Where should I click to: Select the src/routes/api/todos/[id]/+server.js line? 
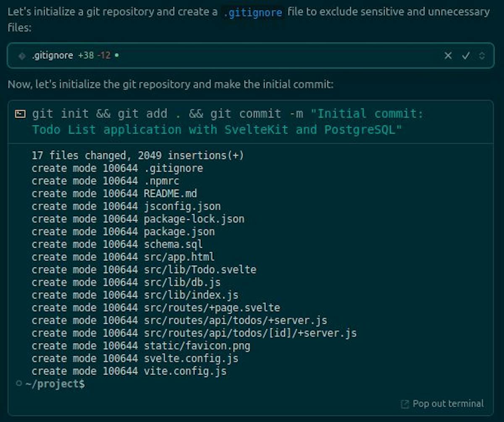pyautogui.click(x=194, y=333)
